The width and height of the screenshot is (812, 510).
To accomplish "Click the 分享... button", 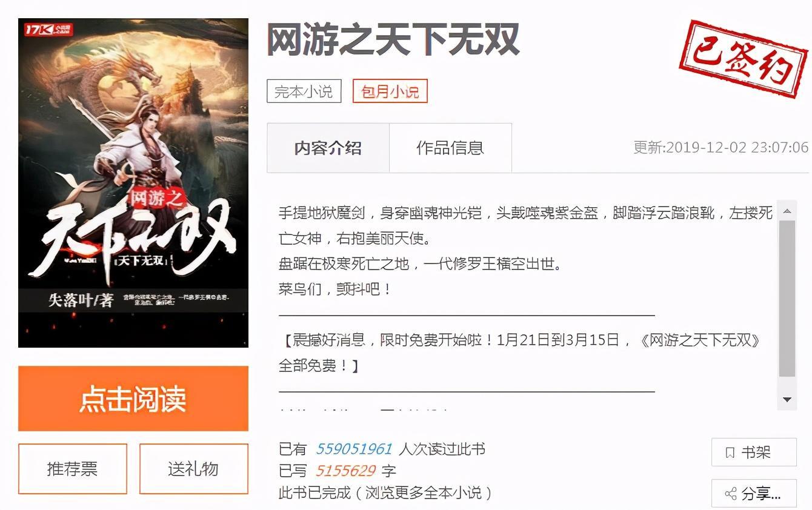I will tap(754, 494).
